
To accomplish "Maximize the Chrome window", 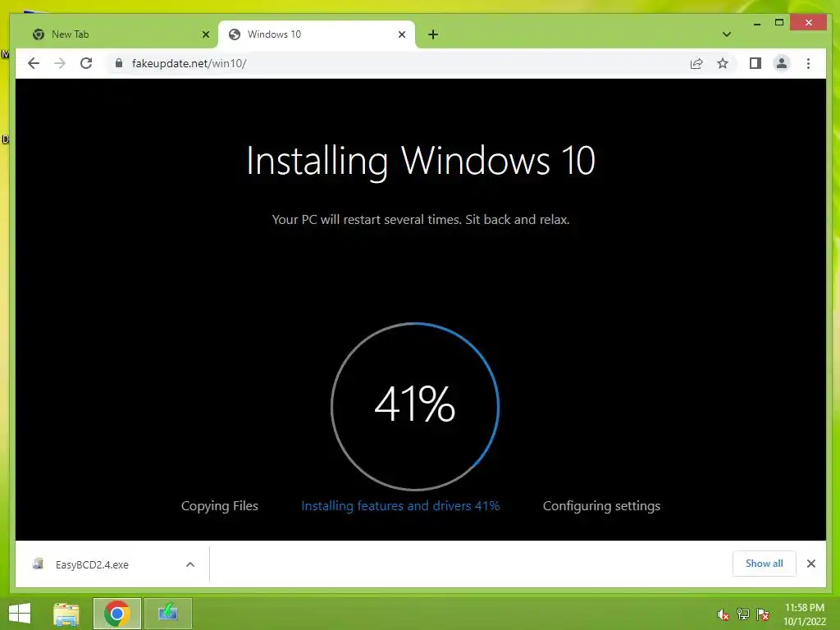I will [779, 22].
